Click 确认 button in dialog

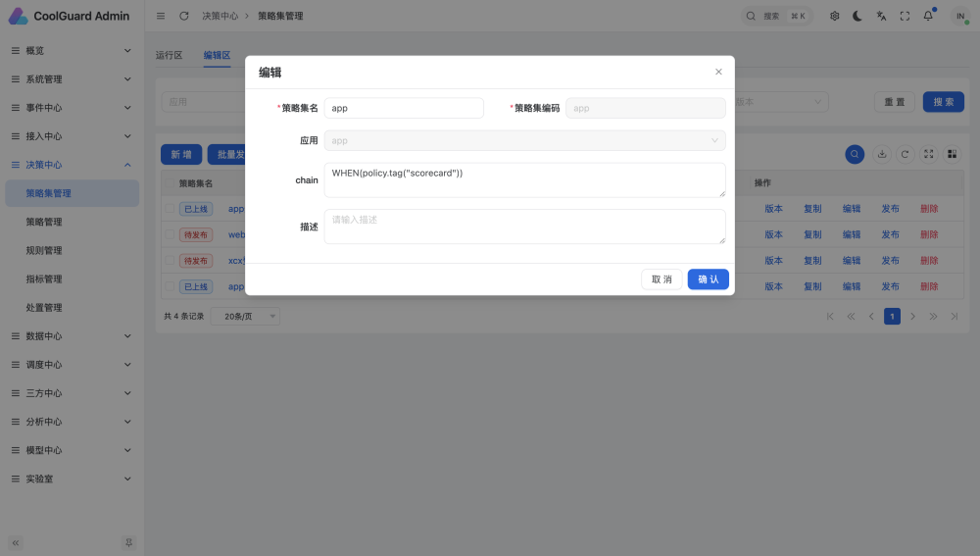click(709, 279)
